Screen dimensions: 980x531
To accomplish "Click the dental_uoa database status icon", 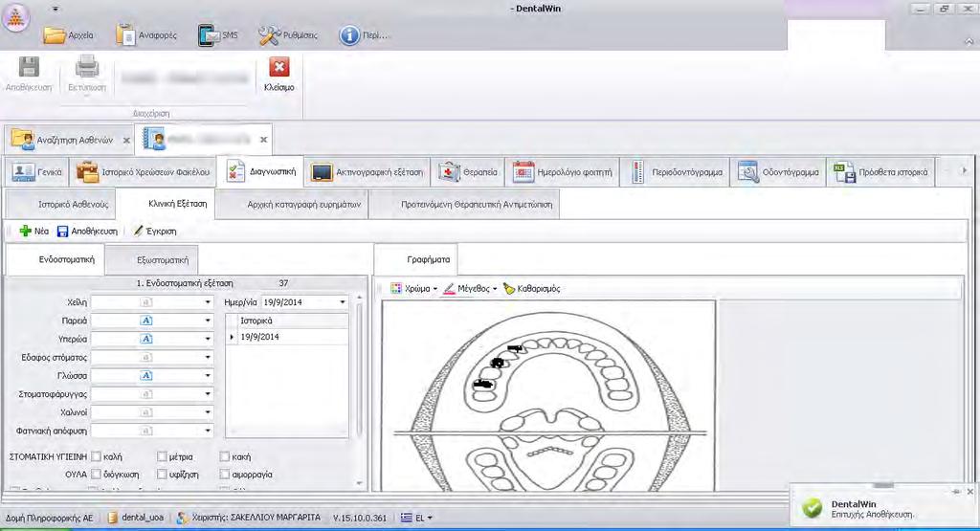I will point(113,518).
